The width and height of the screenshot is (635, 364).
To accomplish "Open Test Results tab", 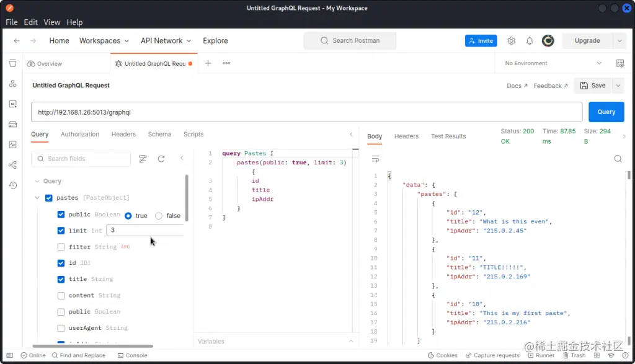I will click(x=448, y=136).
